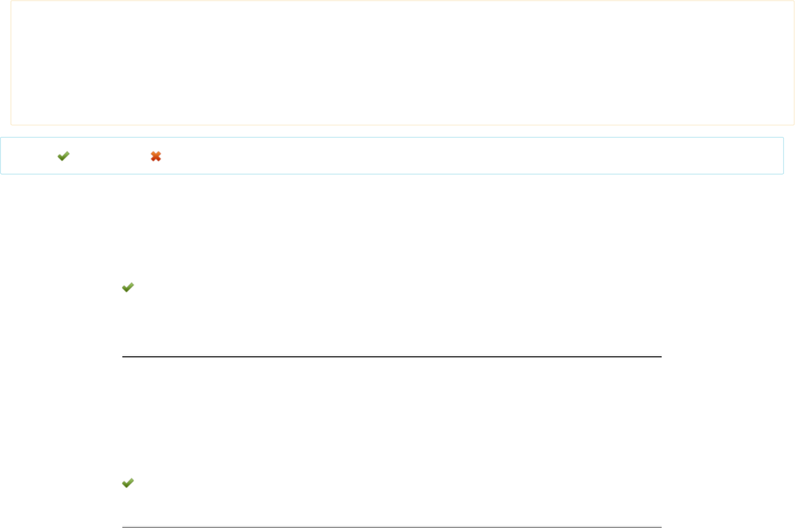This screenshot has height=532, width=795.
Task: Click the bottom black horizontal divider line
Action: [x=392, y=527]
